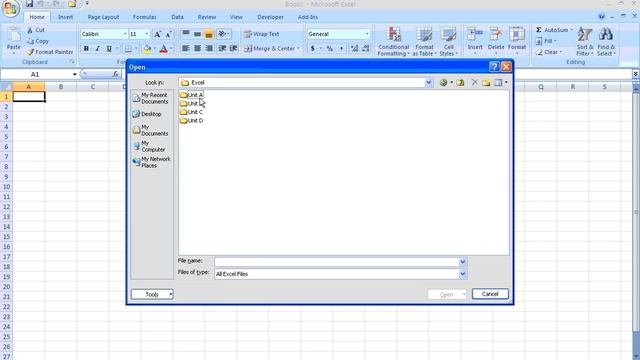
Task: Click Save in the Quick Access Toolbar
Action: pos(29,4)
